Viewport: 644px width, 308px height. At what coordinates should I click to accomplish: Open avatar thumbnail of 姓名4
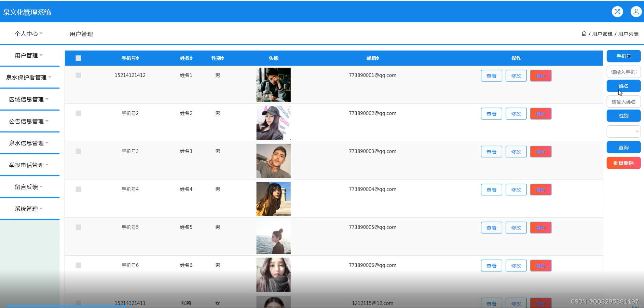click(273, 198)
